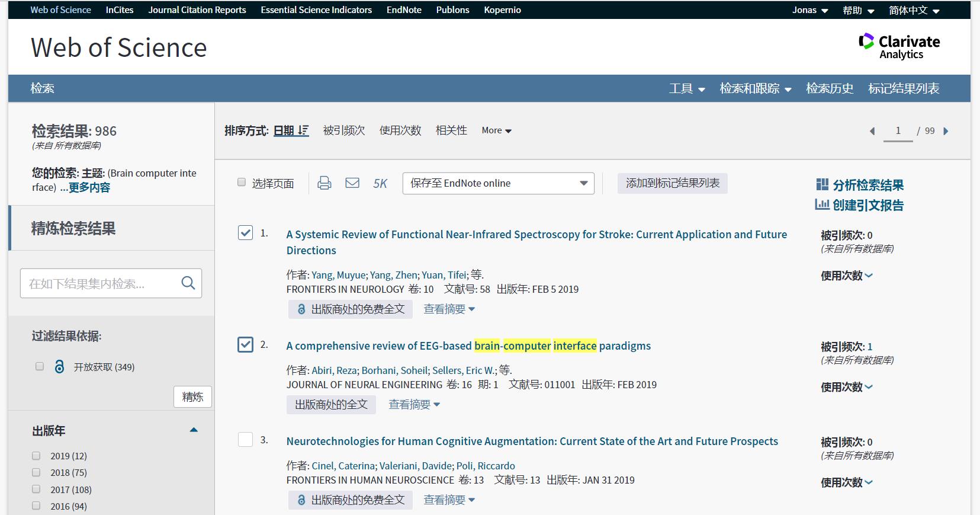980x515 pixels.
Task: Open the 简体中文 language dropdown
Action: pos(914,10)
